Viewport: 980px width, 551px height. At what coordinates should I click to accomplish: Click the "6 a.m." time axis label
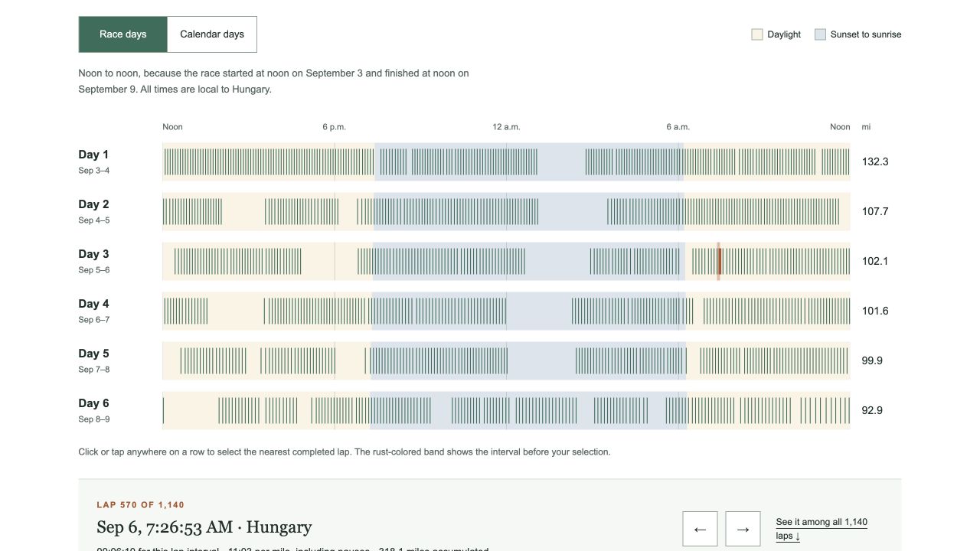click(678, 127)
